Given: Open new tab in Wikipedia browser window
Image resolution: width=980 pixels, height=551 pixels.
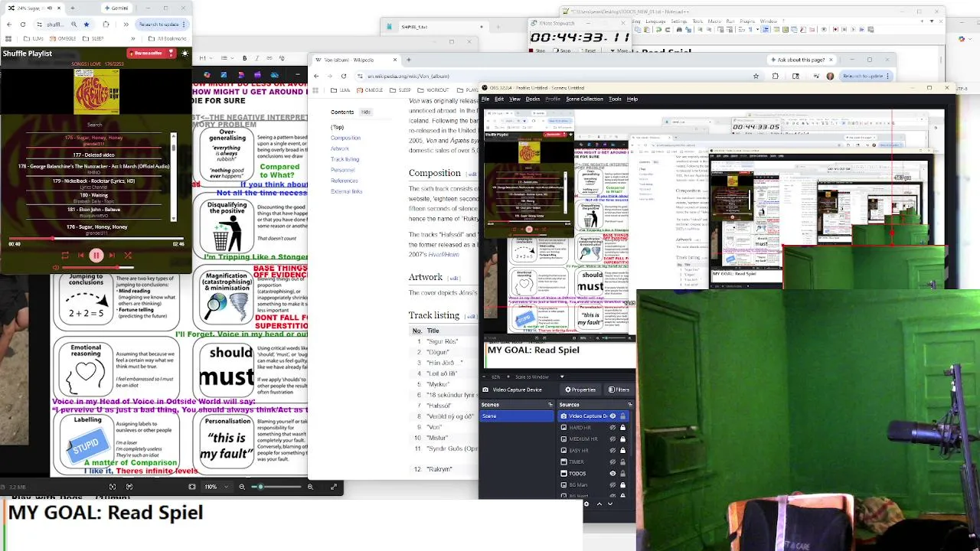Looking at the screenshot, I should coord(408,60).
